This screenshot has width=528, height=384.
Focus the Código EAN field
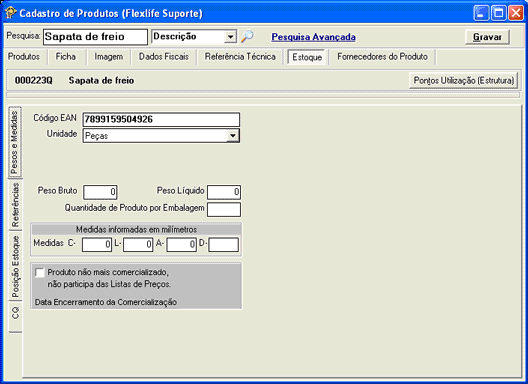(161, 120)
